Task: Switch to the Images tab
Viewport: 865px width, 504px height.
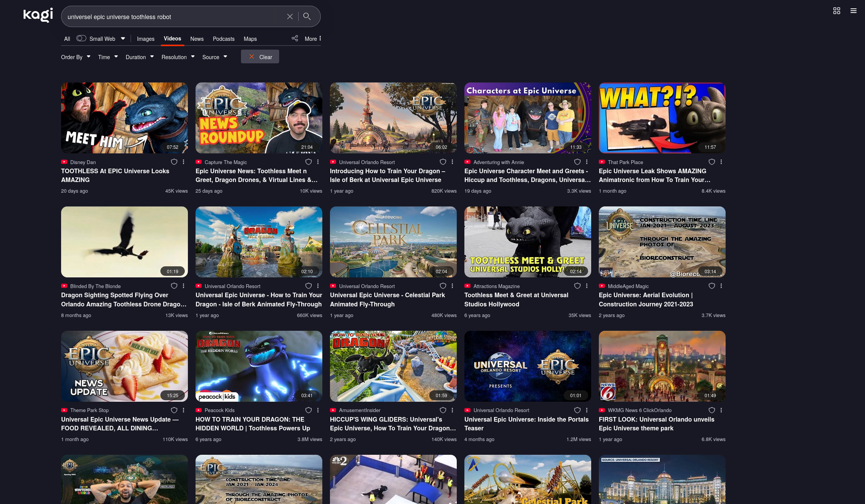Action: 146,39
